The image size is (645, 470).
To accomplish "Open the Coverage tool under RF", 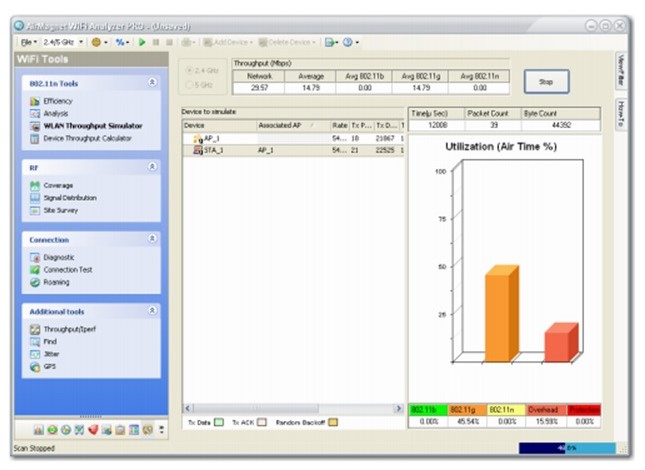I will point(57,185).
